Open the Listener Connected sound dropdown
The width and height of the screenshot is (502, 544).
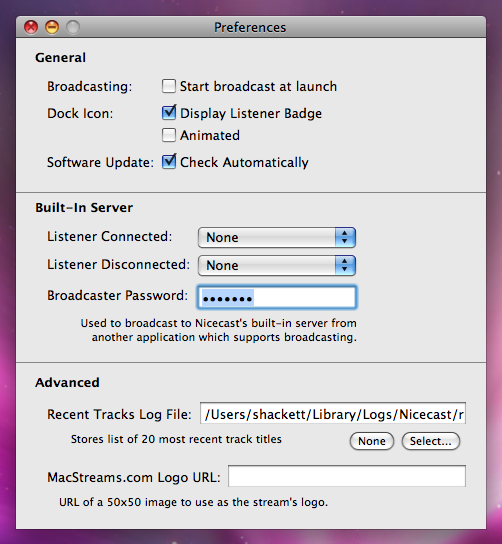click(276, 238)
